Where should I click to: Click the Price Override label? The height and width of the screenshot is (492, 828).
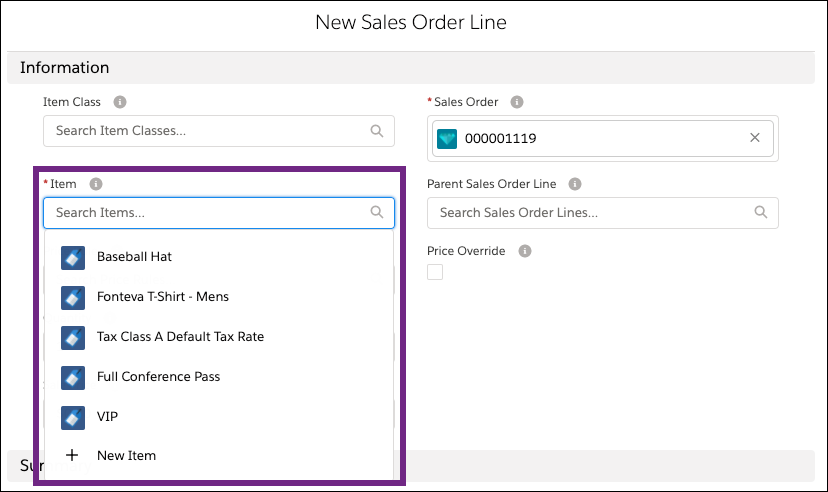(466, 251)
